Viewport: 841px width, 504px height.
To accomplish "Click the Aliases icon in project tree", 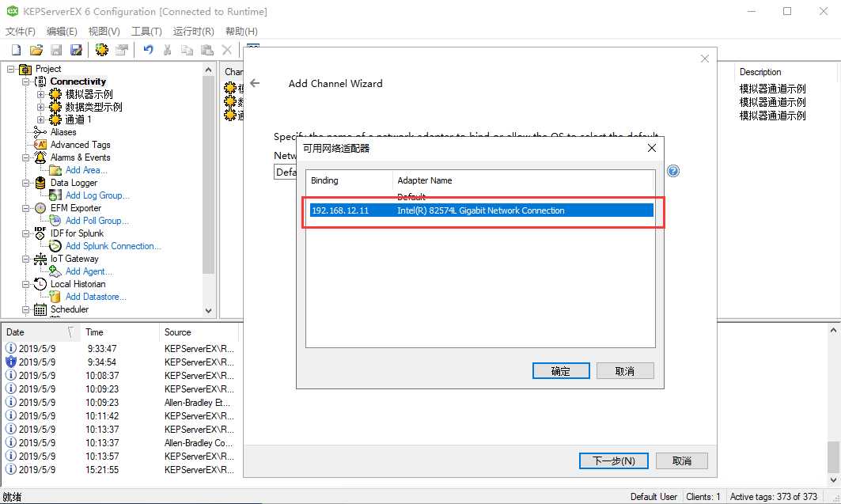I will (x=40, y=132).
